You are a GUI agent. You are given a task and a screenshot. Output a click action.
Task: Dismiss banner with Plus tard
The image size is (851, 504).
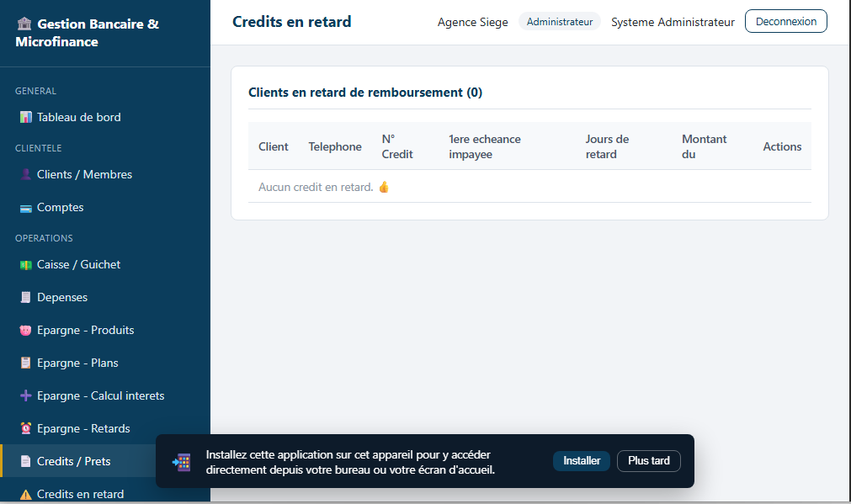click(649, 460)
